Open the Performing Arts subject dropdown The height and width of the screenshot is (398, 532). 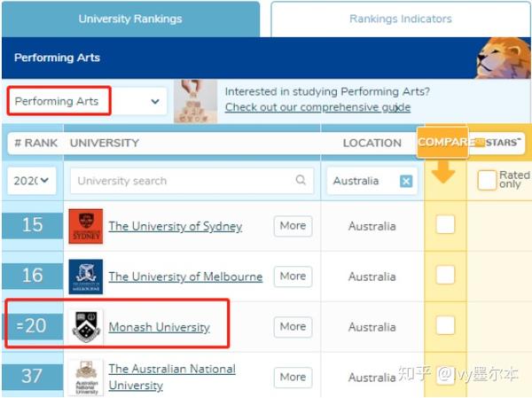coord(88,101)
